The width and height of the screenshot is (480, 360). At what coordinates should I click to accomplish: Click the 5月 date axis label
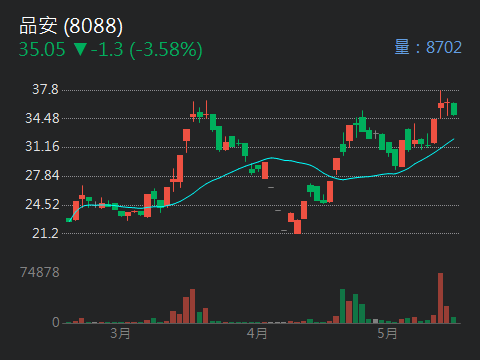pos(387,333)
